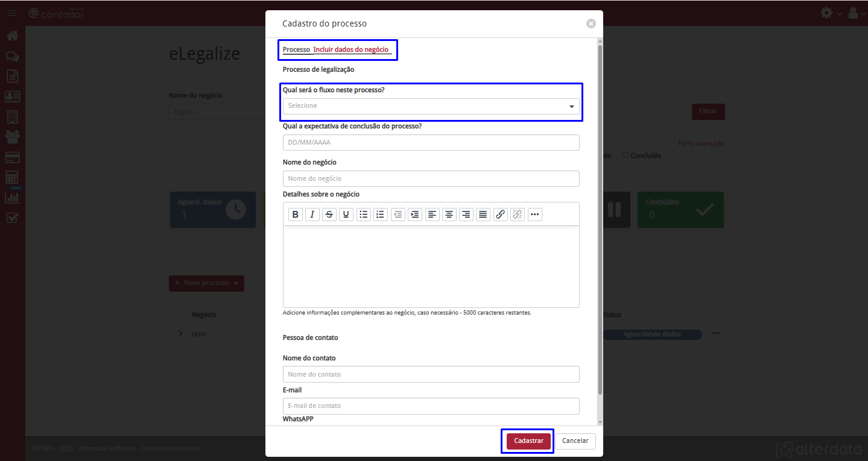The height and width of the screenshot is (461, 868).
Task: Close the Cadastro do processo dialog
Action: point(591,24)
